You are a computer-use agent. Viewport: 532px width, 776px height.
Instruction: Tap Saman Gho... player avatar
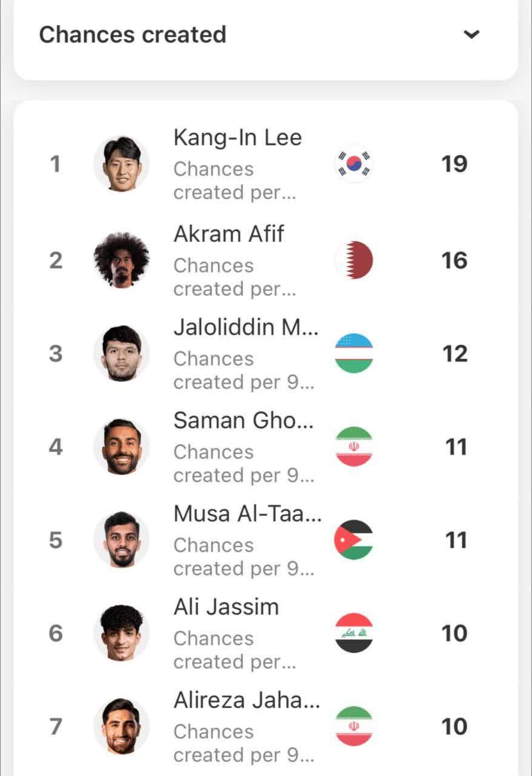click(x=122, y=447)
